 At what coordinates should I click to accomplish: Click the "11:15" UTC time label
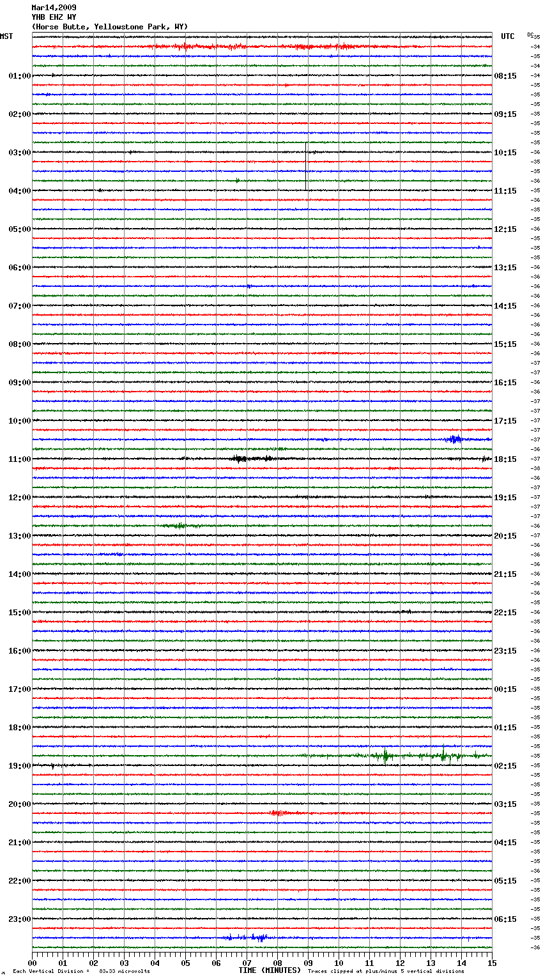click(x=505, y=191)
